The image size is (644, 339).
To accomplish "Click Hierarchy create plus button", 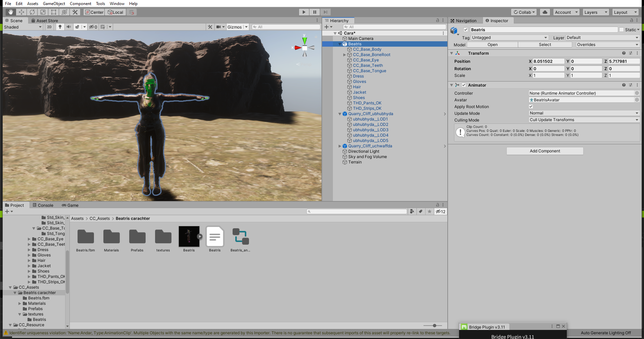I will (x=327, y=27).
